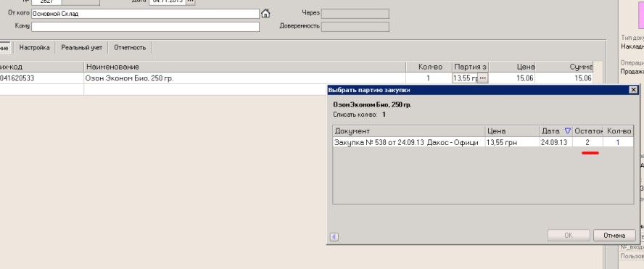The width and height of the screenshot is (644, 269).
Task: Click the 13,55 грн price cell in dialog
Action: (x=512, y=143)
